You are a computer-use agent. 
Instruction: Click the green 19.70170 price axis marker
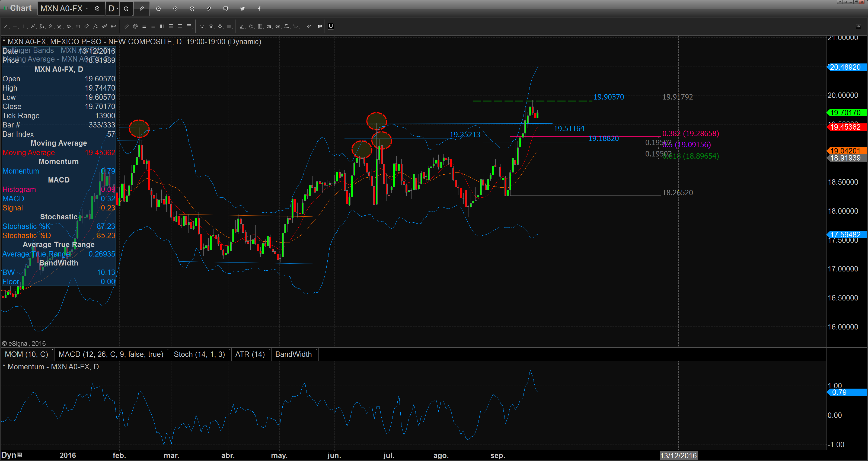(x=847, y=113)
